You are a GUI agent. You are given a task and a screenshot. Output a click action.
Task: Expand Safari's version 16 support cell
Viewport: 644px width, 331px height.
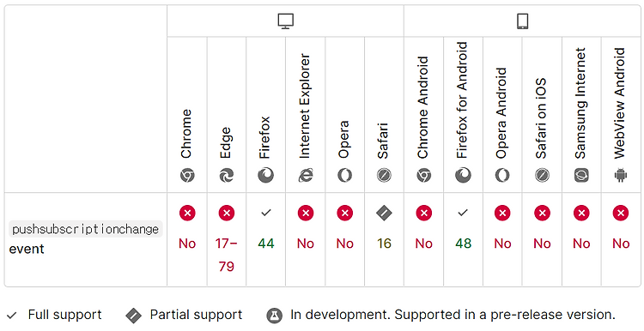coord(384,239)
